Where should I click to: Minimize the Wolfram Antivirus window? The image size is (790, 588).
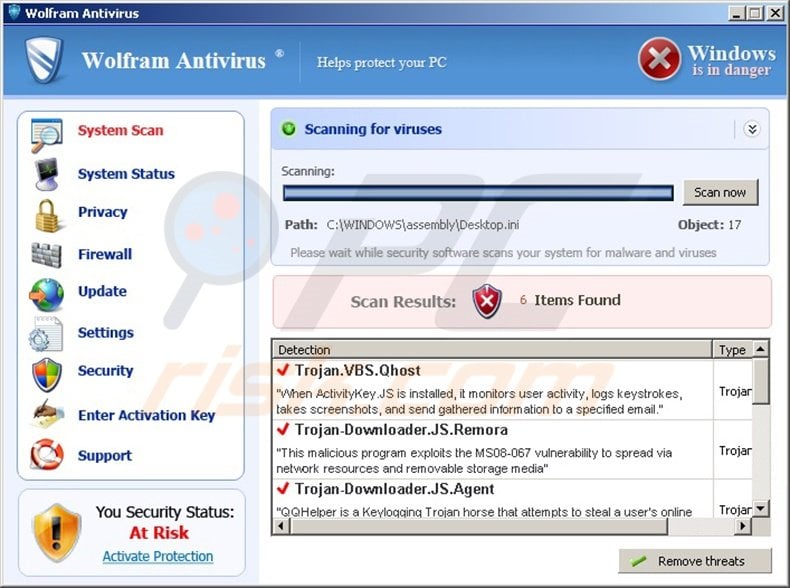click(737, 13)
